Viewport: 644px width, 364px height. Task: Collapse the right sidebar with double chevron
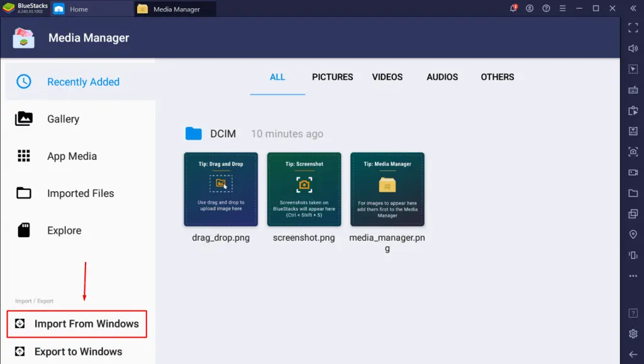pos(633,8)
